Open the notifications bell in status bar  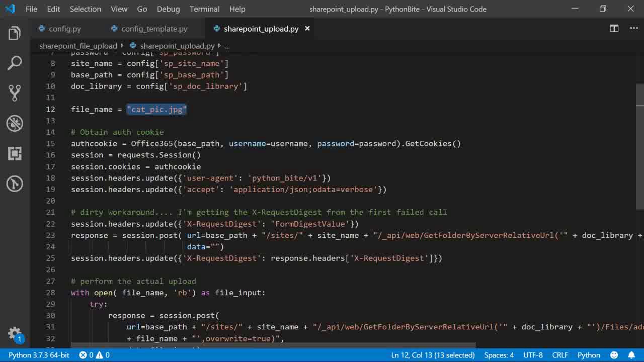coord(631,355)
